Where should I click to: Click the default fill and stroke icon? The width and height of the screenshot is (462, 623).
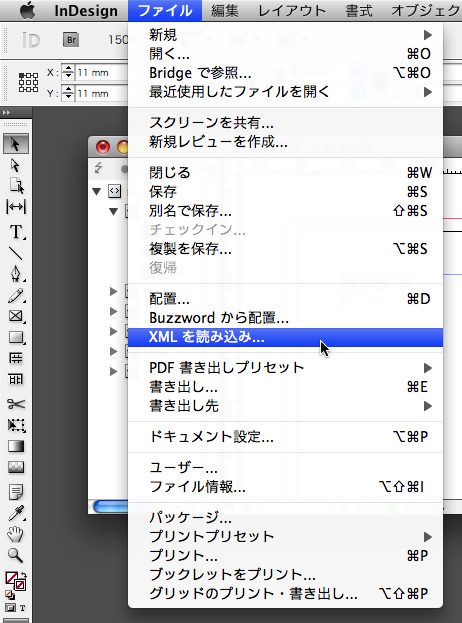10,595
